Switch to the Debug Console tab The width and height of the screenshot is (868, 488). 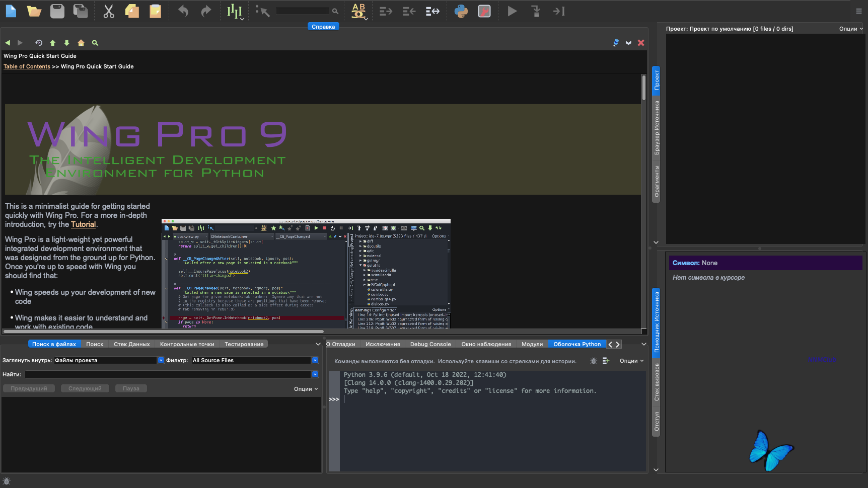[430, 344]
